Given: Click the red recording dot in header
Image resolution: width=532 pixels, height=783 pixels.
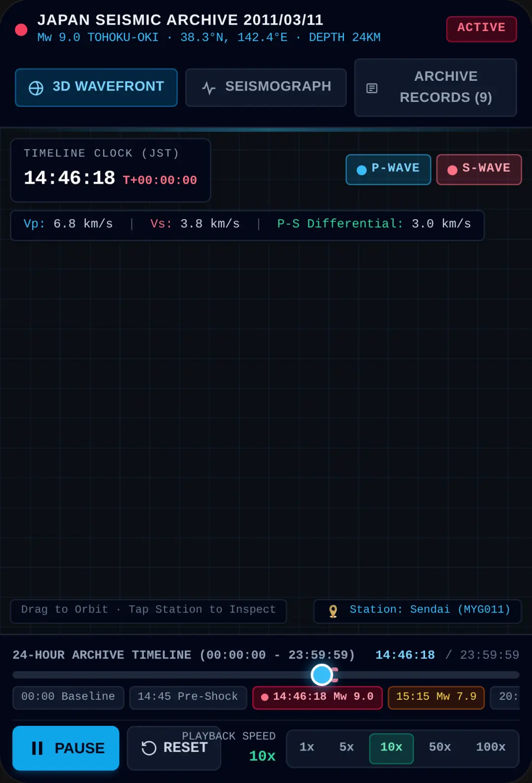Looking at the screenshot, I should click(21, 30).
